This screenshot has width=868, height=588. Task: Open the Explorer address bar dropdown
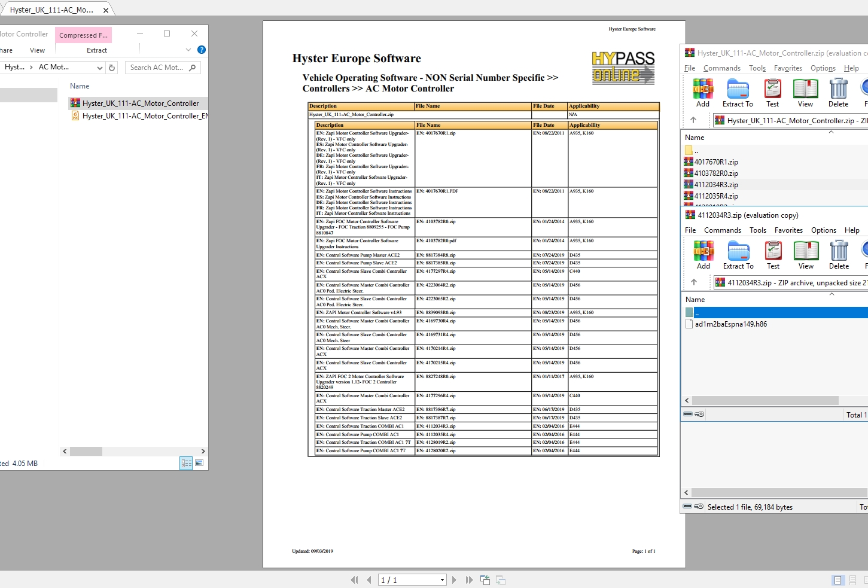99,68
